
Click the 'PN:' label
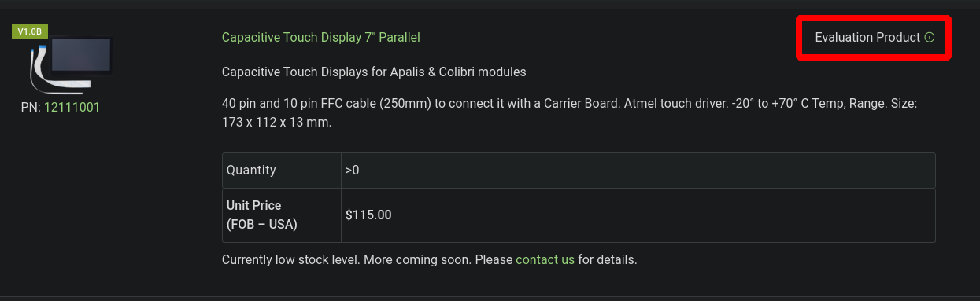(31, 107)
